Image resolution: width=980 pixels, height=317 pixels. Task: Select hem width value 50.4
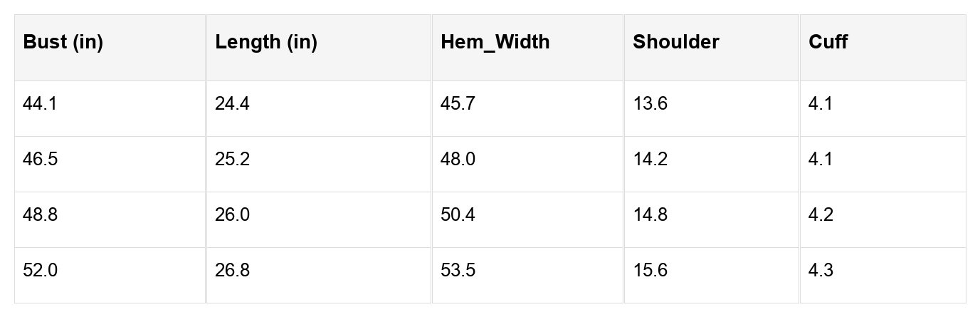tap(458, 215)
